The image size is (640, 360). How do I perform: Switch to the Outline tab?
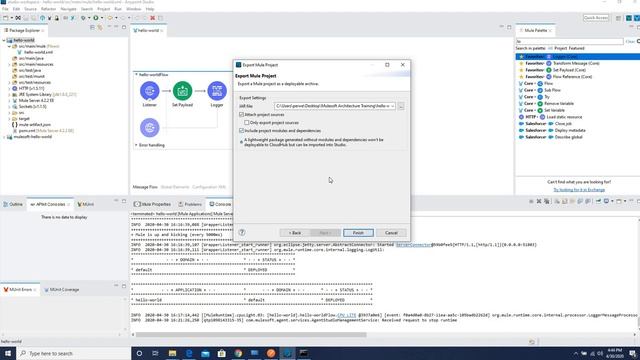click(x=13, y=204)
